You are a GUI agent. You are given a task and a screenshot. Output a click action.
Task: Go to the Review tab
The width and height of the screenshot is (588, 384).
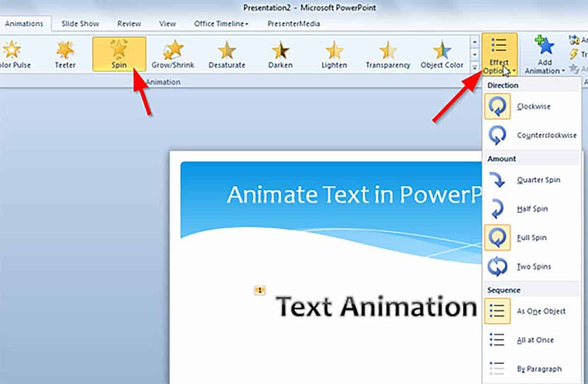pos(129,24)
